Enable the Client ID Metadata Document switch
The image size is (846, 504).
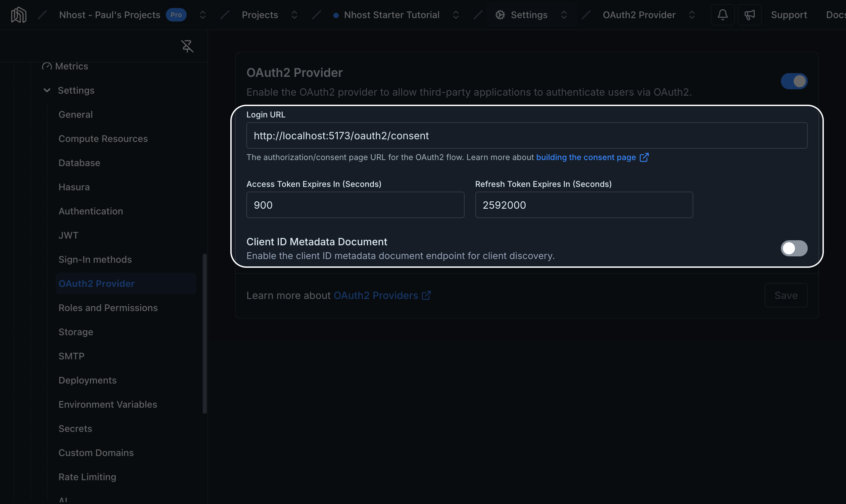(x=794, y=248)
